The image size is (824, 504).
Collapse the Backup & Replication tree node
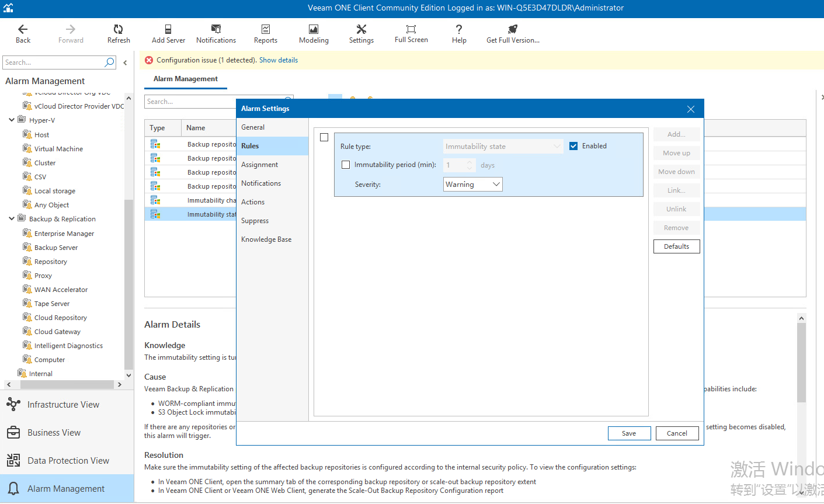coord(12,218)
